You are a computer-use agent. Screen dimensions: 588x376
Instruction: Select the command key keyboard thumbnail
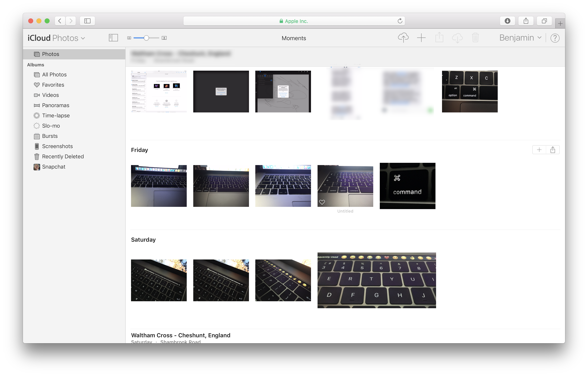coord(407,185)
